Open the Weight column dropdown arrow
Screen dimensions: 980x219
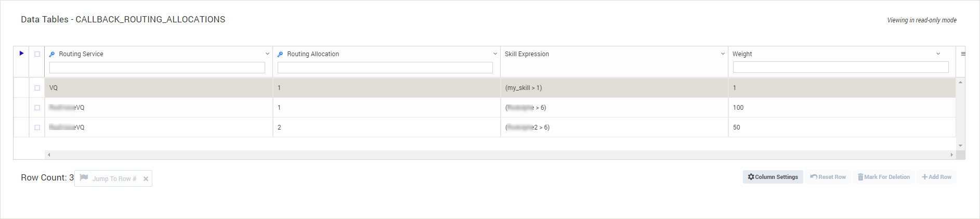(x=938, y=54)
